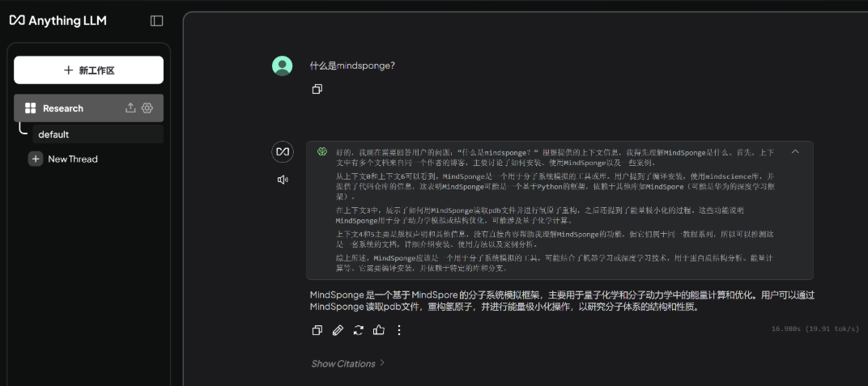Regenerate the assistant response

coord(358,330)
